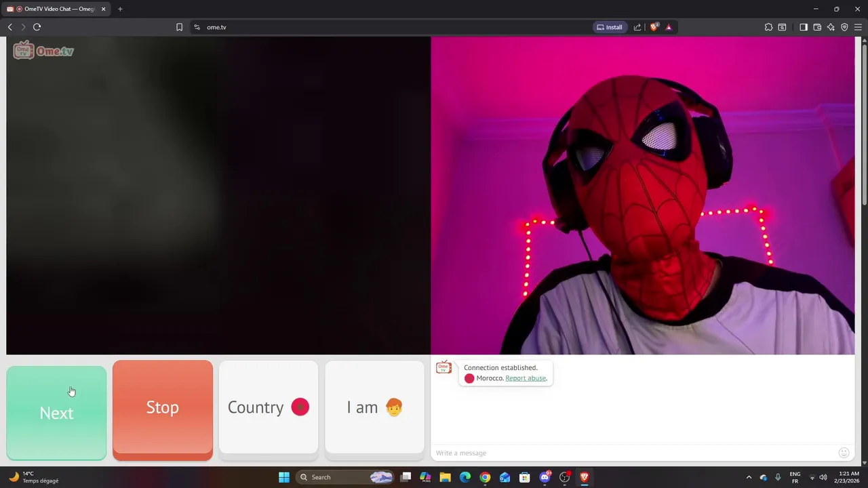Click the Next button

[x=56, y=413]
